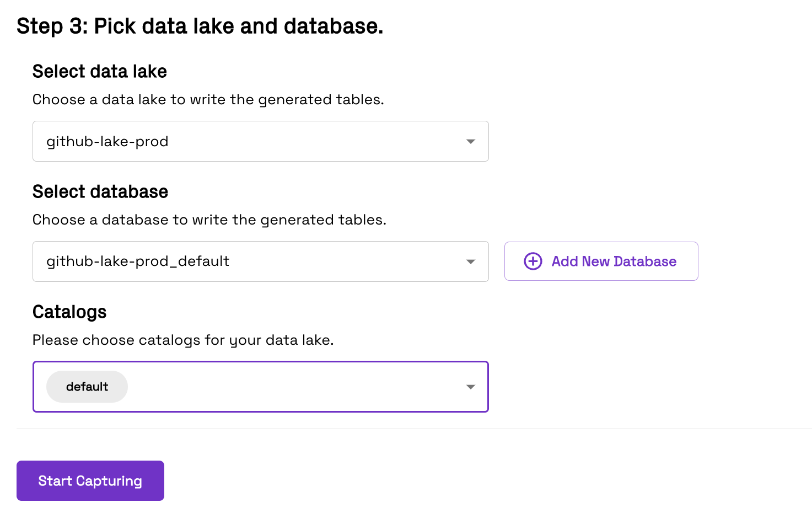
Task: Click the data lake dropdown arrow
Action: [x=470, y=142]
